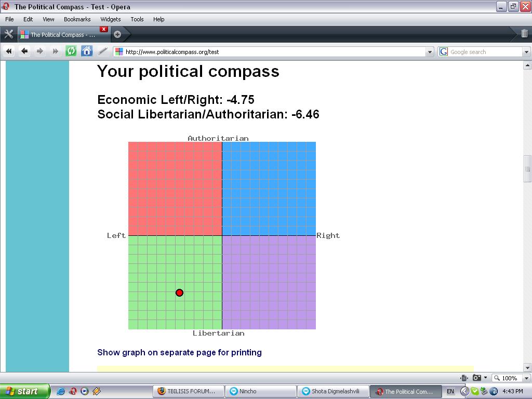This screenshot has width=532, height=399.
Task: Open the Bookmarks menu
Action: coord(77,19)
